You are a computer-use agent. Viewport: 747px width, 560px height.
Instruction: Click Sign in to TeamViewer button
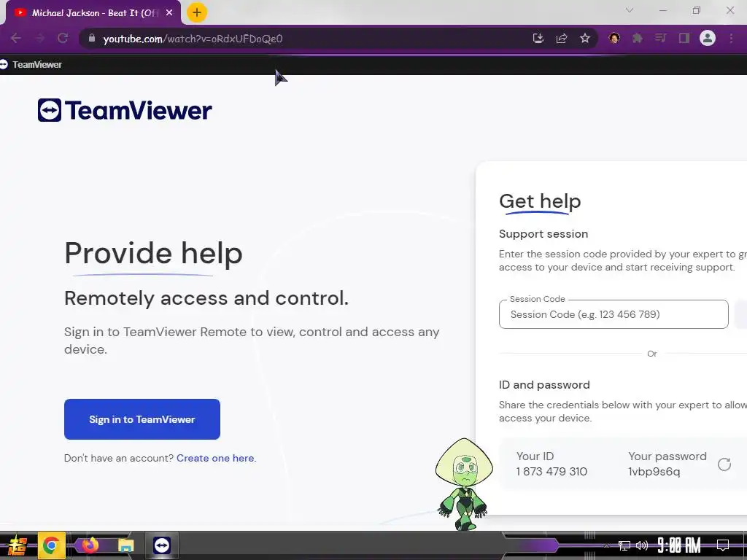click(x=142, y=419)
